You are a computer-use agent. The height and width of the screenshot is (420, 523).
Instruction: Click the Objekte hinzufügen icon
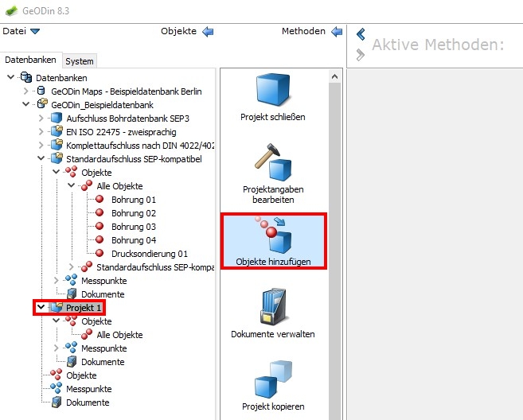coord(274,235)
